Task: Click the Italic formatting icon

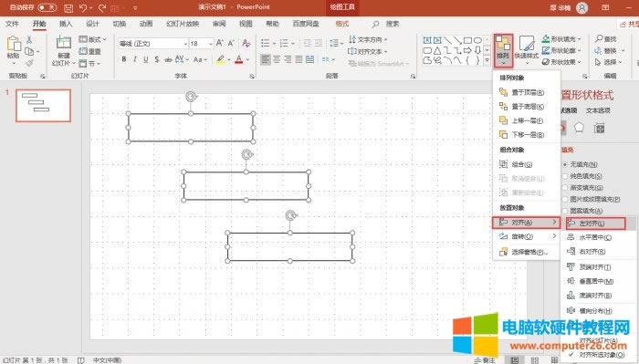Action: point(135,59)
